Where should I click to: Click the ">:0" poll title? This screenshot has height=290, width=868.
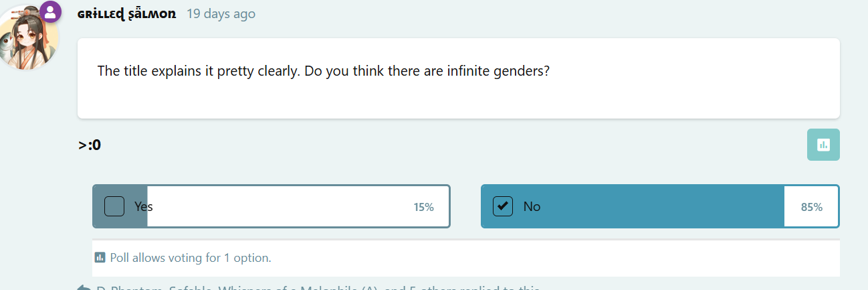tap(90, 144)
